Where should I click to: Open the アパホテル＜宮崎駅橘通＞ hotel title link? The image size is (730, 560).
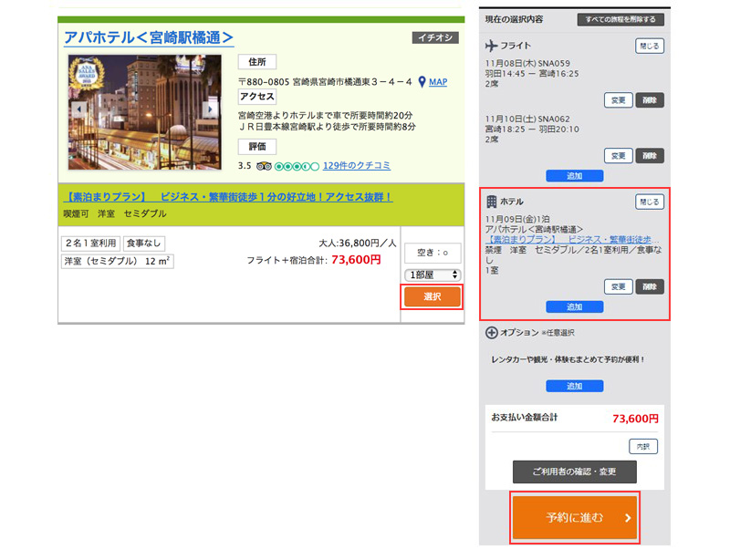[x=149, y=37]
